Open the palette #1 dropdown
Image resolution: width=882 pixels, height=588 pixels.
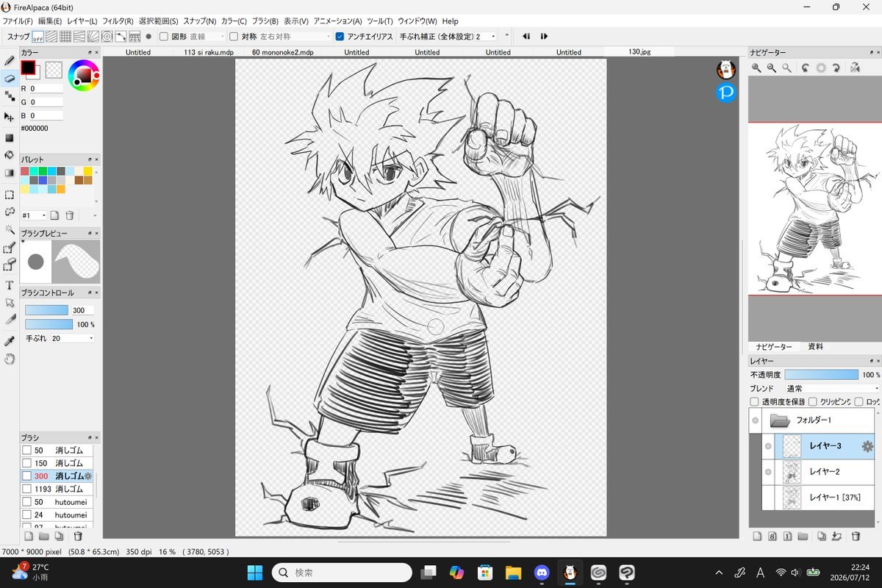tap(33, 215)
